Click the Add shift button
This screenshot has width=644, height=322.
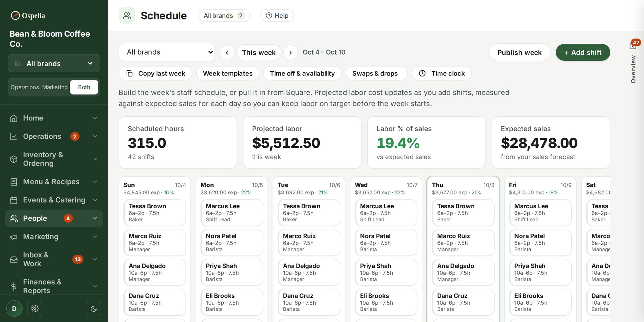click(x=583, y=52)
